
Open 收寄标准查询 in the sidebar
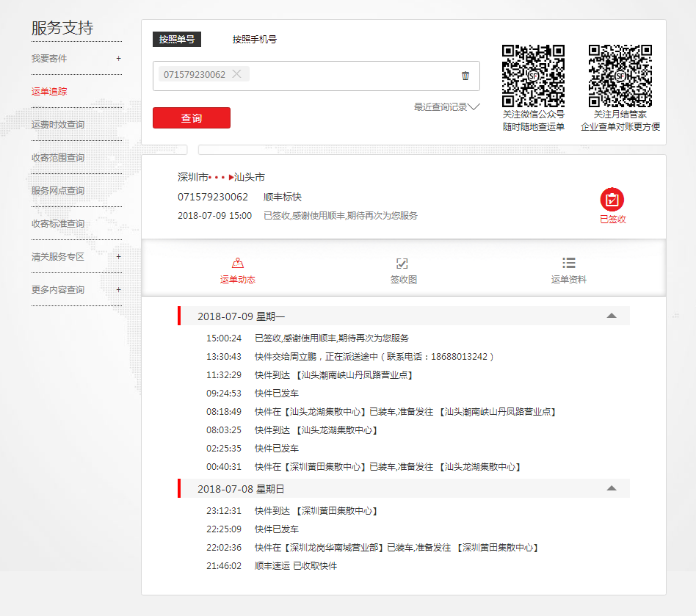click(58, 224)
